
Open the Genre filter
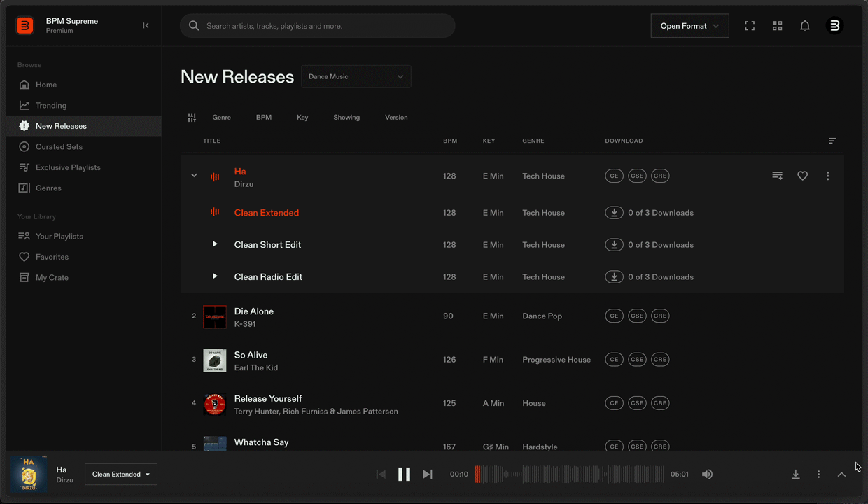click(x=221, y=118)
